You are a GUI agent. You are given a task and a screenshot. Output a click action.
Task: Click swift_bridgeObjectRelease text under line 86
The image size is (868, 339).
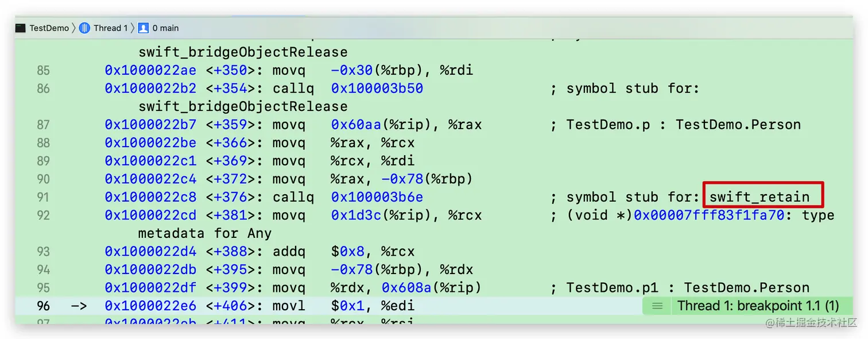click(x=243, y=107)
